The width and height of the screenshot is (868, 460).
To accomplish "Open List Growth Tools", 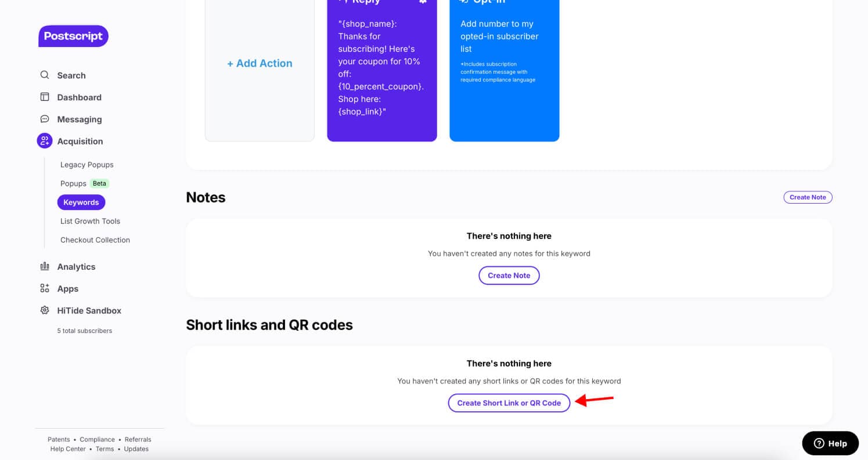I will [90, 221].
